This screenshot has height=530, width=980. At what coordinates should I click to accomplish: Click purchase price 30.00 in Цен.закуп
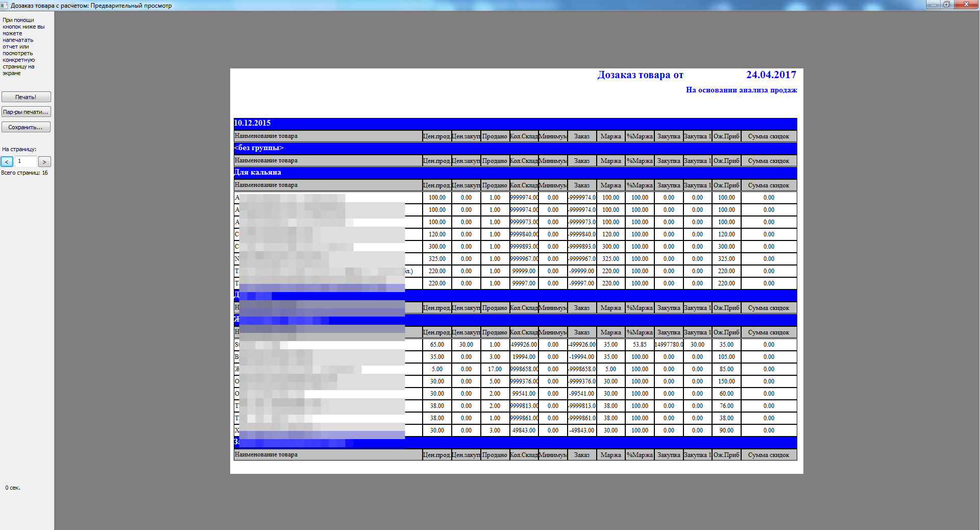pos(466,345)
